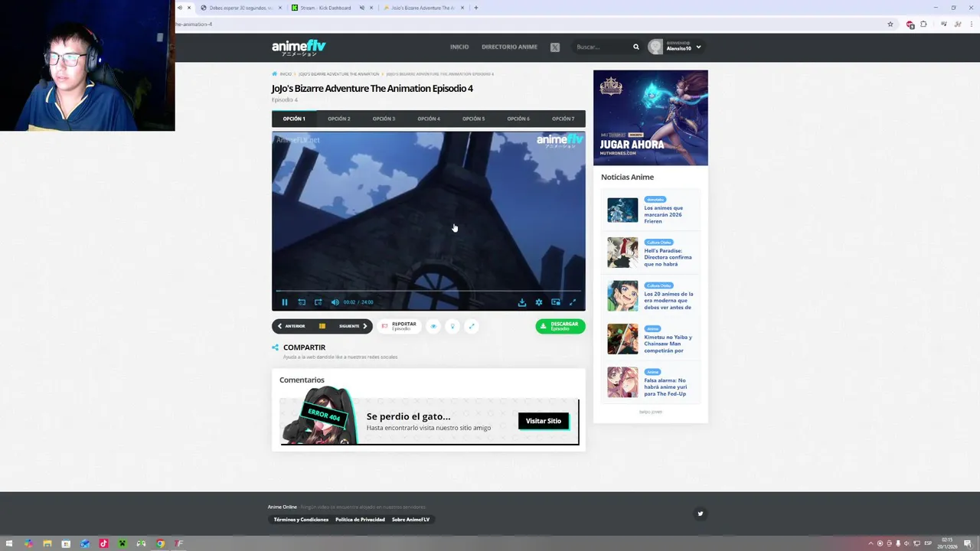Open a new browser tab
Screen dimensions: 980x551
click(x=476, y=8)
